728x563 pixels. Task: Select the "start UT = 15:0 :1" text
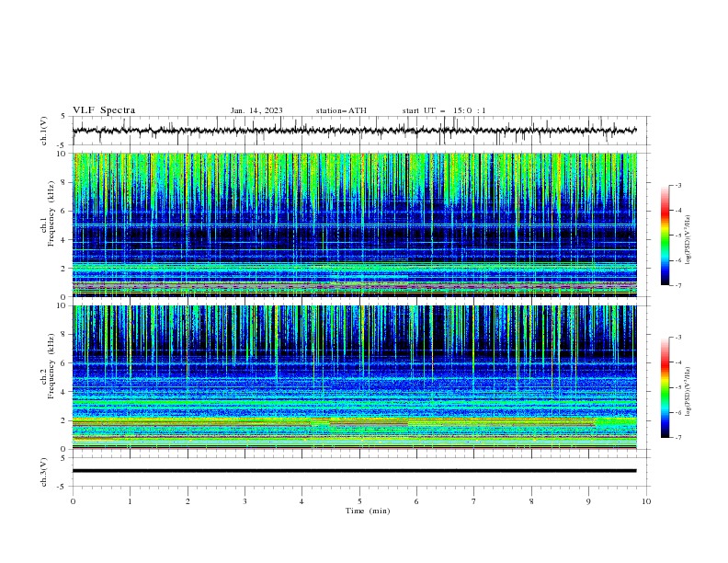coord(444,110)
